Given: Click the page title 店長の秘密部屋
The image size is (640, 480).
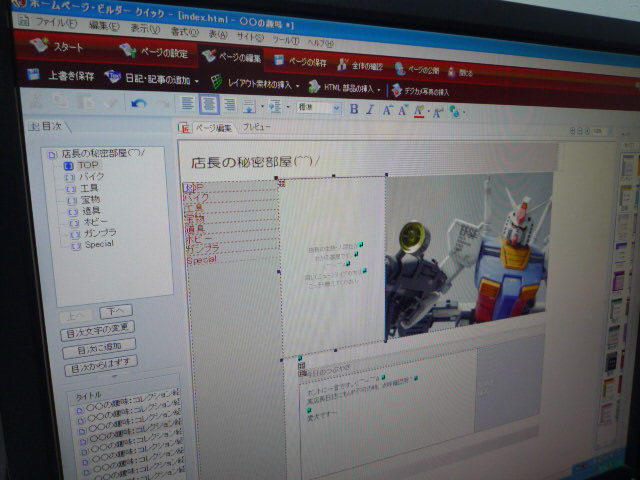Looking at the screenshot, I should tap(255, 162).
